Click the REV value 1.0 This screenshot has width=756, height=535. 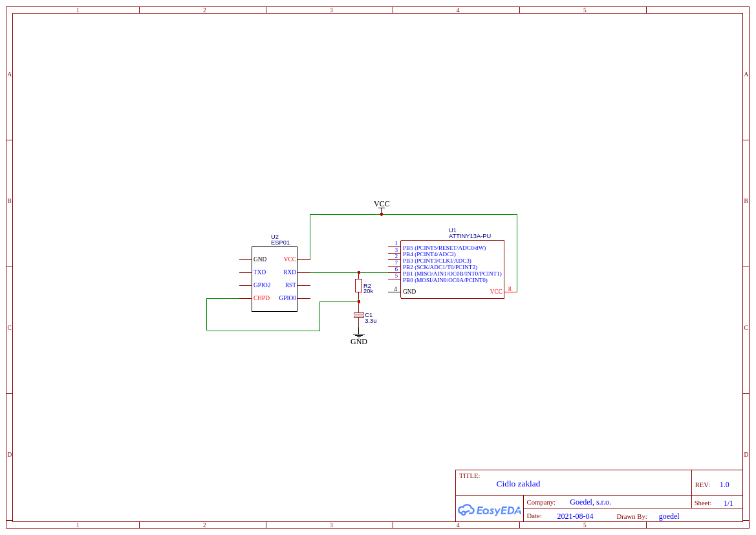pyautogui.click(x=724, y=485)
